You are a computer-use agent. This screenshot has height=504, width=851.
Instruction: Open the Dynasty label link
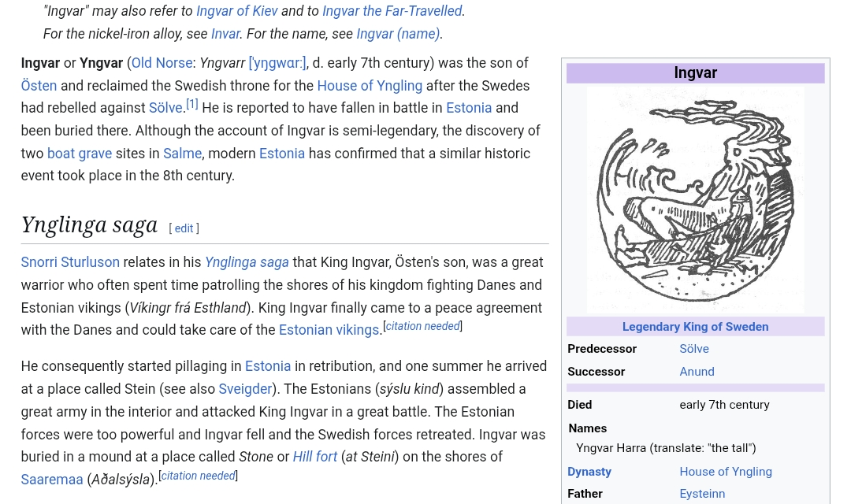click(589, 472)
